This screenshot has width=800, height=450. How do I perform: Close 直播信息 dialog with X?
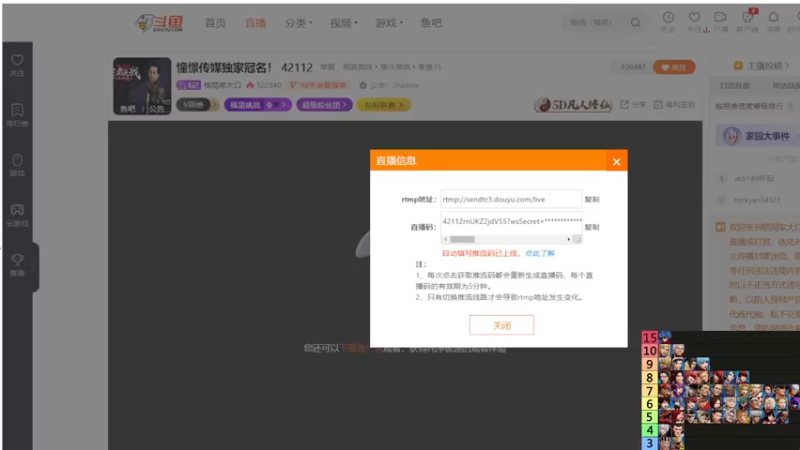616,161
